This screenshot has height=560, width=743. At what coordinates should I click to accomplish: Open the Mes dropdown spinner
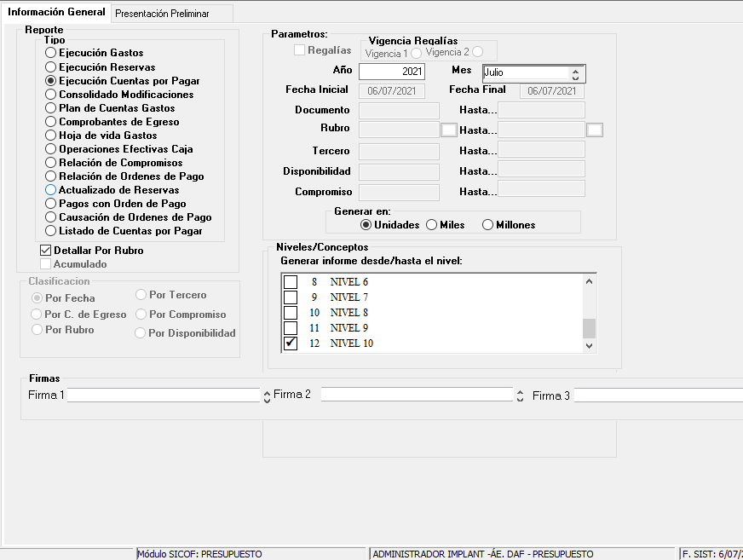pyautogui.click(x=576, y=73)
